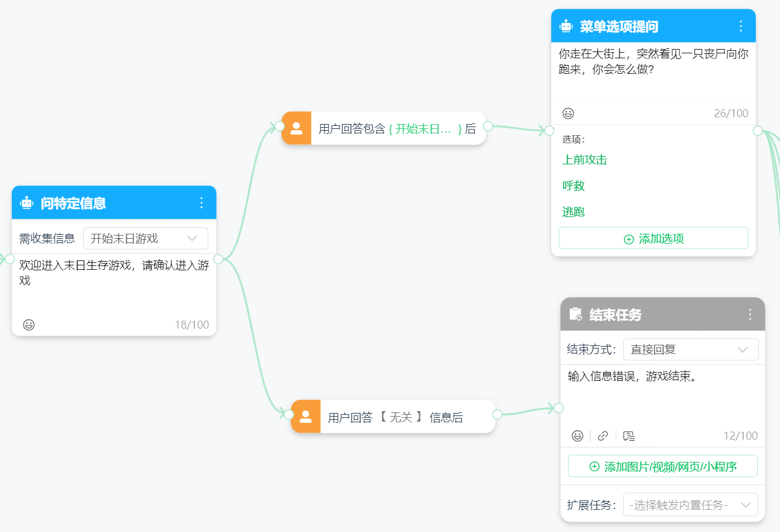The height and width of the screenshot is (532, 780).
Task: Insert emoji in 结束任务 reply
Action: (577, 436)
